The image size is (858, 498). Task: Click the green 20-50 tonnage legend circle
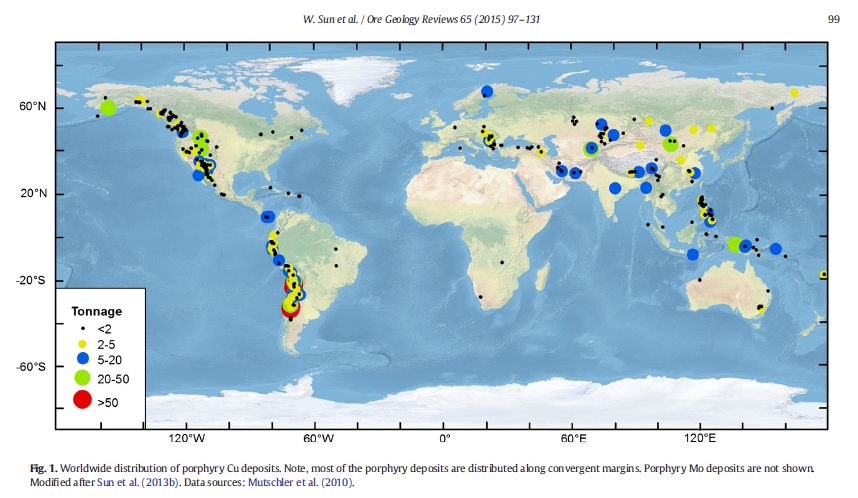click(82, 379)
